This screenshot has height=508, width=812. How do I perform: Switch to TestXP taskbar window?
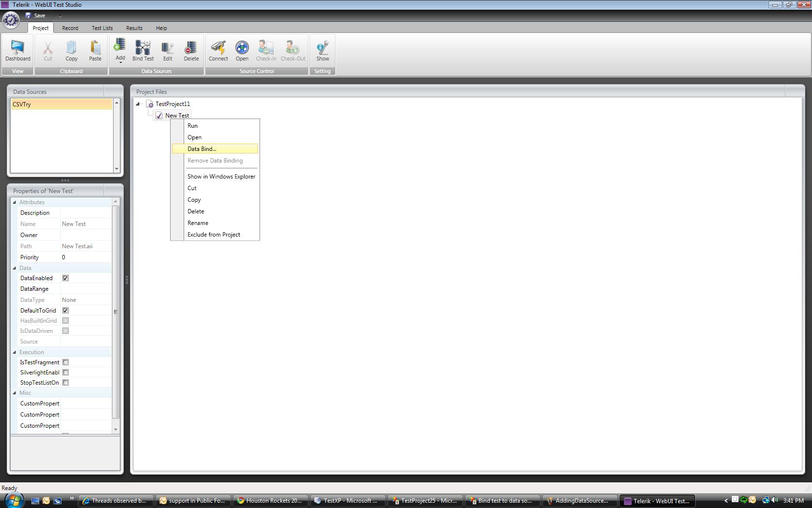click(347, 501)
